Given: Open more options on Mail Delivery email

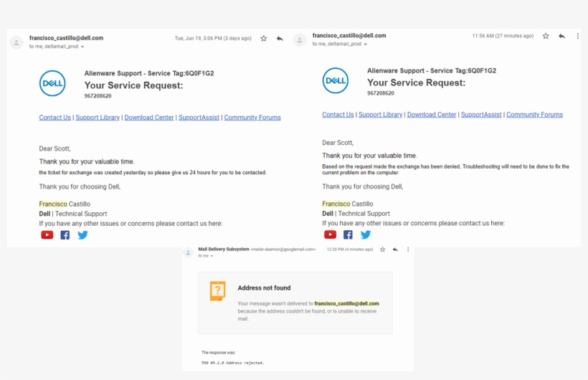Looking at the screenshot, I should (408, 250).
